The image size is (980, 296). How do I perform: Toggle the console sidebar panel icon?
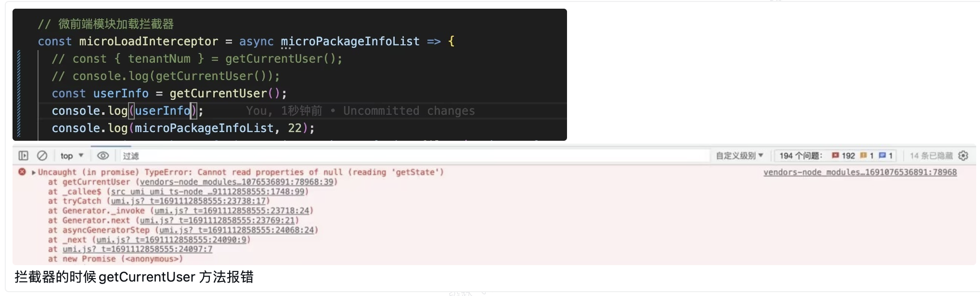click(x=23, y=156)
